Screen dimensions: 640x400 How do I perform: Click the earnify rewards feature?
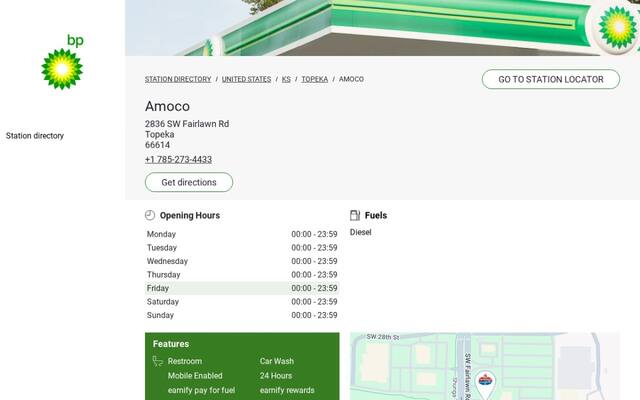point(287,390)
